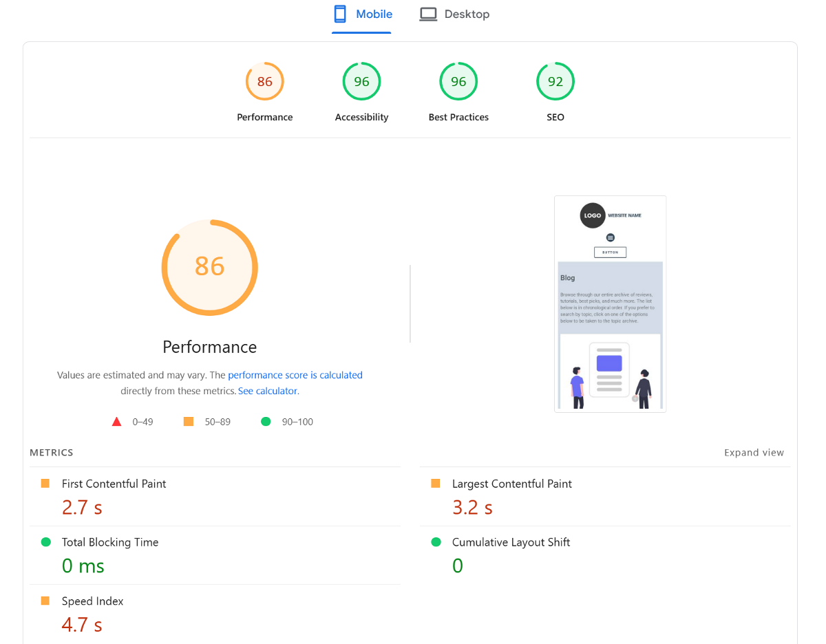The height and width of the screenshot is (644, 826).
Task: Click the Performance score gauge showing 86
Action: [x=264, y=81]
